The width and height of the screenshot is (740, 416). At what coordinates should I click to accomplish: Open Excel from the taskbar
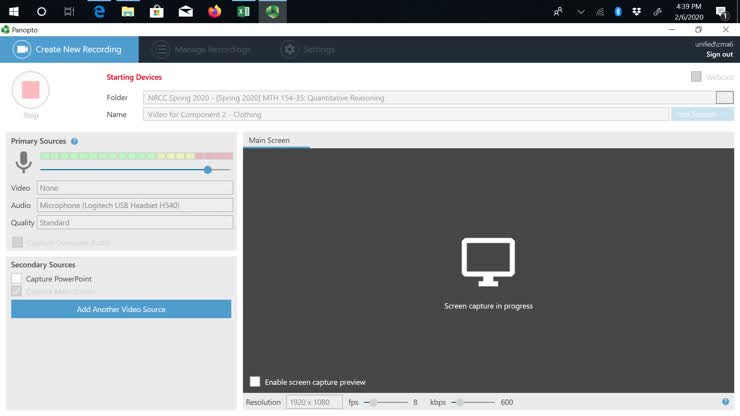tap(244, 12)
